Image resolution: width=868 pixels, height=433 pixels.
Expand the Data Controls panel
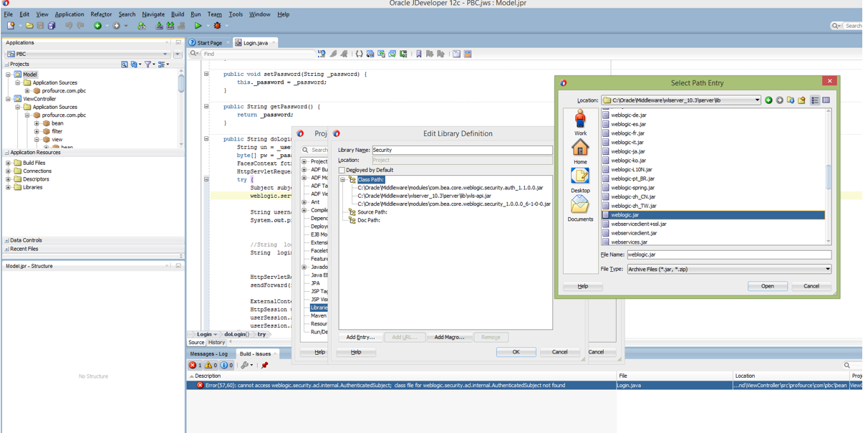click(7, 241)
